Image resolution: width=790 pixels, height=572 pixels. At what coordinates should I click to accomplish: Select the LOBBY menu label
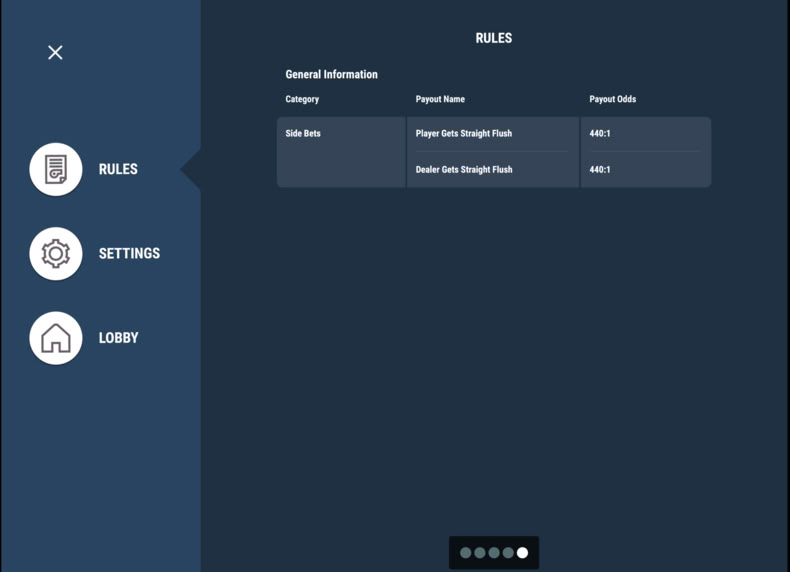click(118, 338)
